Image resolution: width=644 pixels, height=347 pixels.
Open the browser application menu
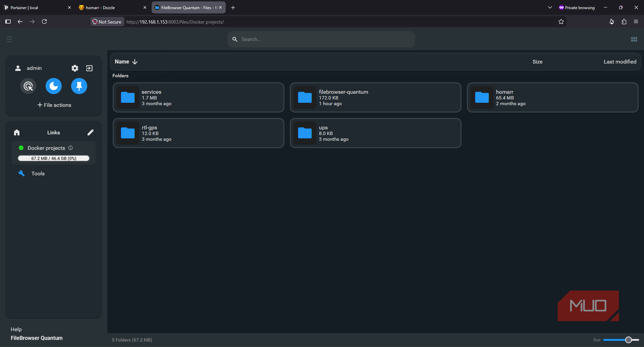point(636,22)
